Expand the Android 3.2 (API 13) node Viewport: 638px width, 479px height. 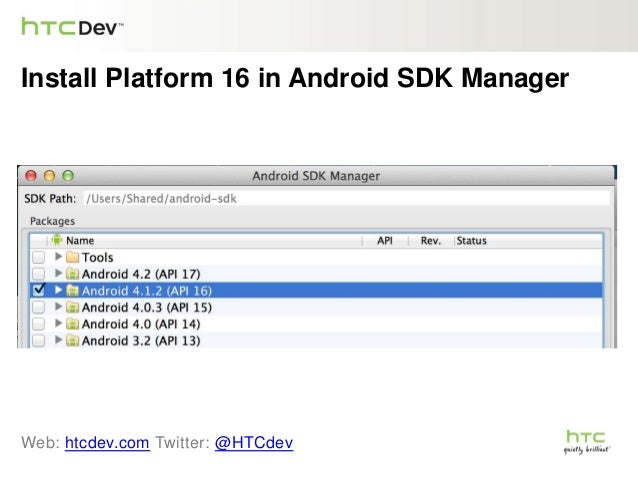58,339
